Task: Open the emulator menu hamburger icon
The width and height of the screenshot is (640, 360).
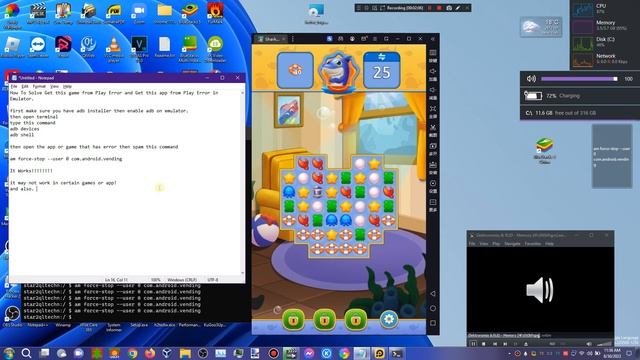Action: [375, 39]
